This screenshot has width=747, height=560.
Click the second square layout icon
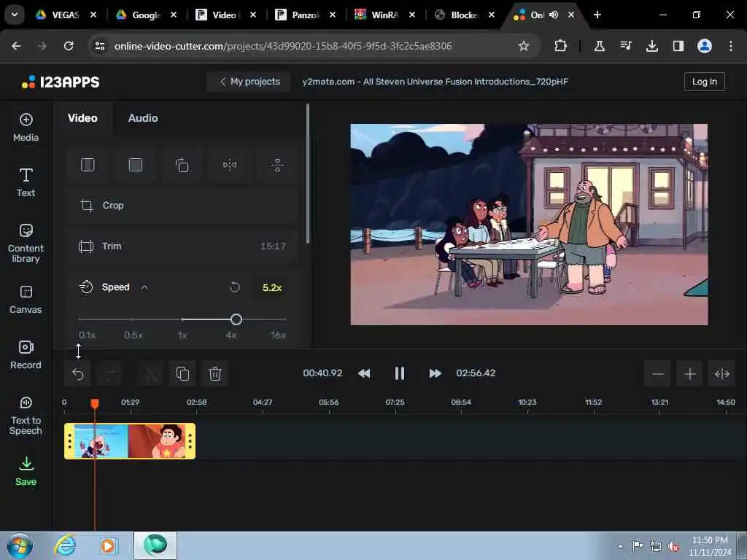[x=135, y=166]
